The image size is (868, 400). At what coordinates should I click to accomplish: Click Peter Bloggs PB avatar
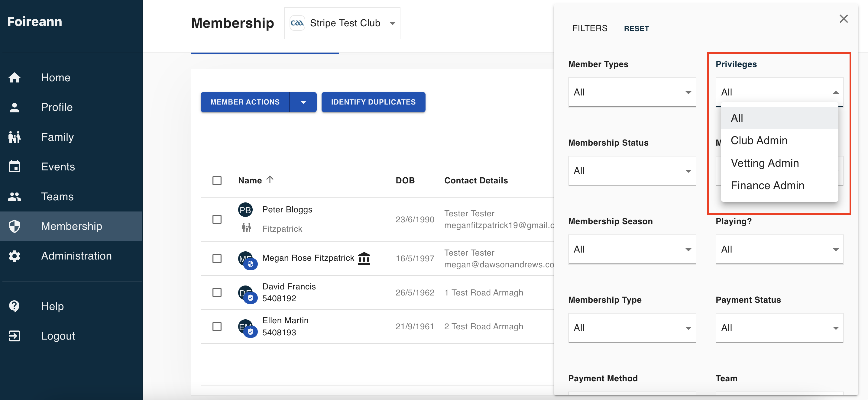pos(245,210)
